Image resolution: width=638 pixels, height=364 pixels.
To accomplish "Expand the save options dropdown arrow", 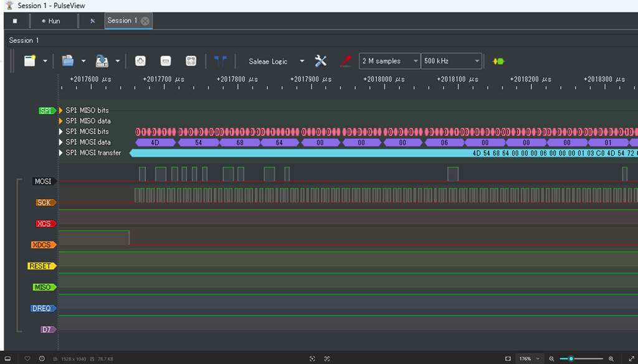I will (118, 62).
